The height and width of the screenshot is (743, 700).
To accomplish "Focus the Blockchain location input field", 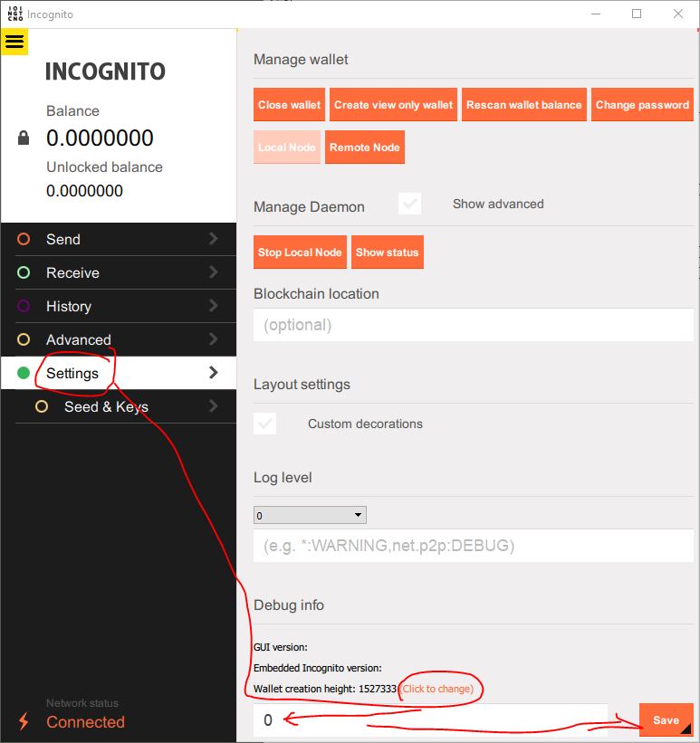I will 474,325.
